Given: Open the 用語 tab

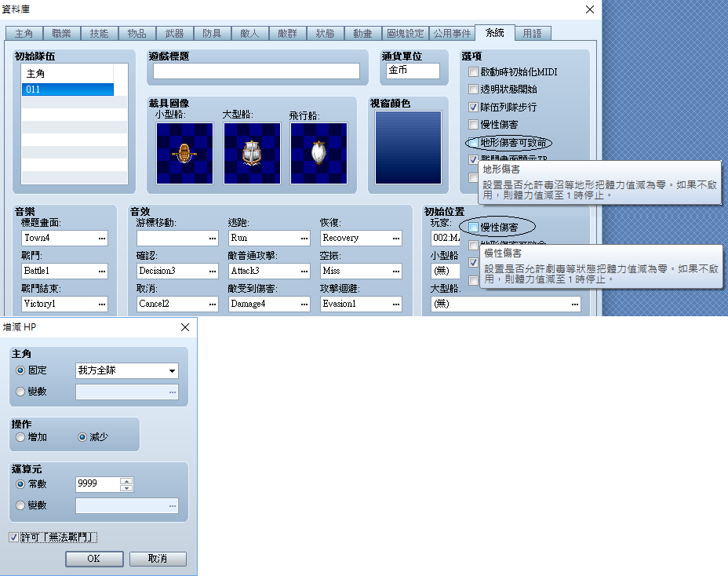Looking at the screenshot, I should pos(533,34).
